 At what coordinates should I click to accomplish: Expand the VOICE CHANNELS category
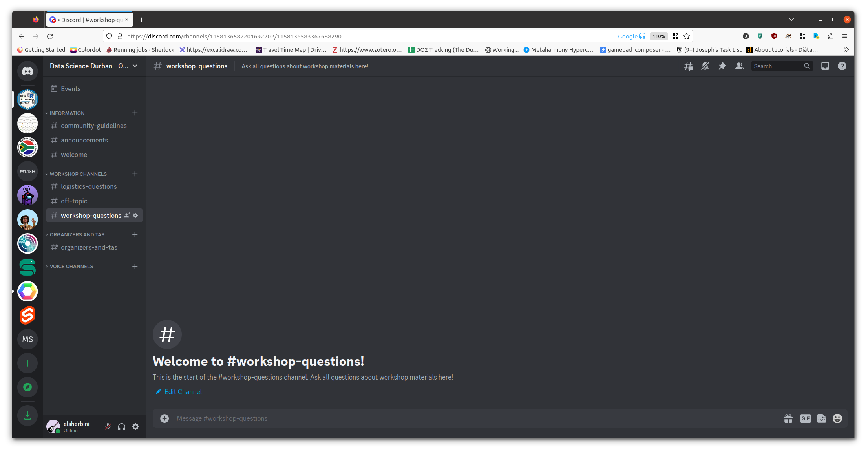[71, 266]
